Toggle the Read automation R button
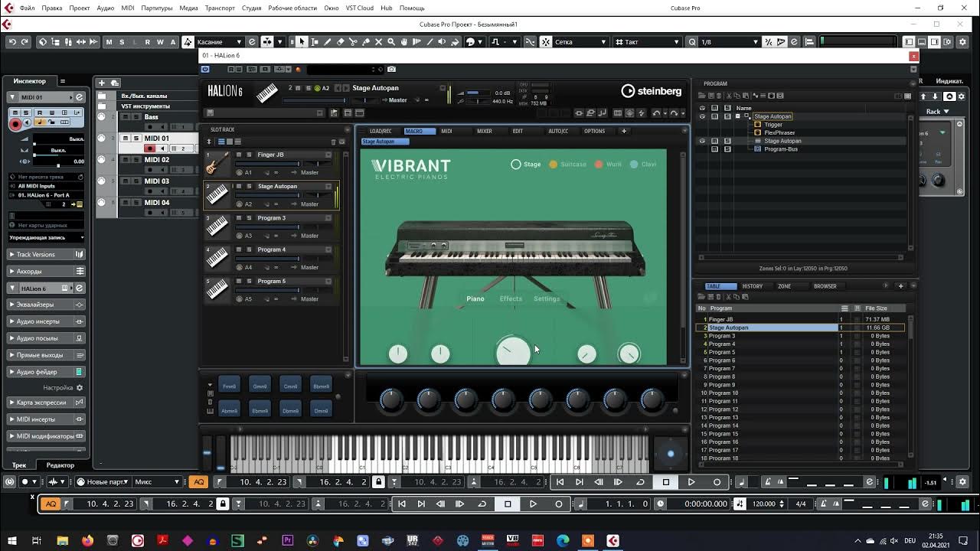This screenshot has width=980, height=551. [148, 42]
